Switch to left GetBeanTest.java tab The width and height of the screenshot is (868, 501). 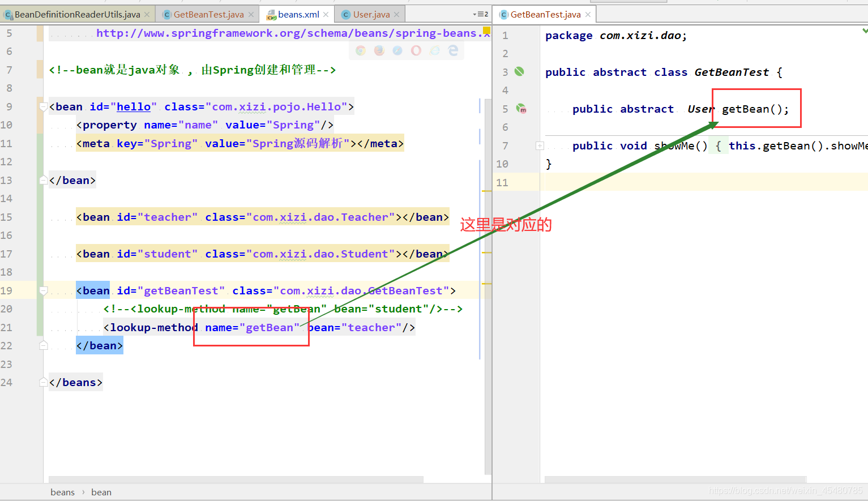209,15
